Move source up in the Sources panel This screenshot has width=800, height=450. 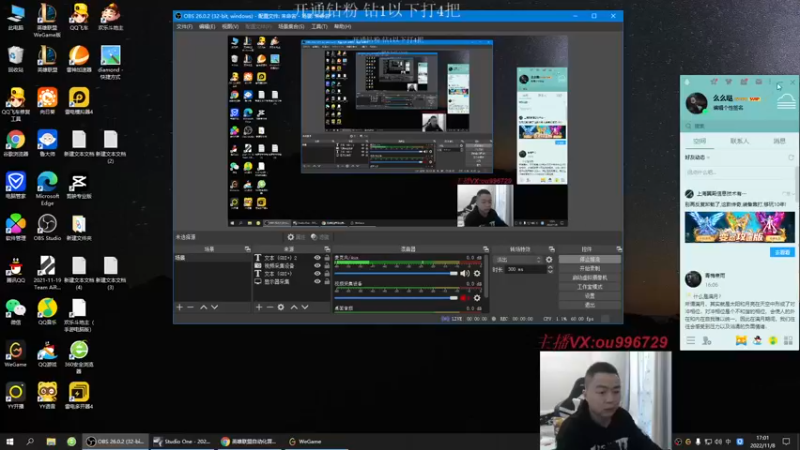click(x=294, y=307)
